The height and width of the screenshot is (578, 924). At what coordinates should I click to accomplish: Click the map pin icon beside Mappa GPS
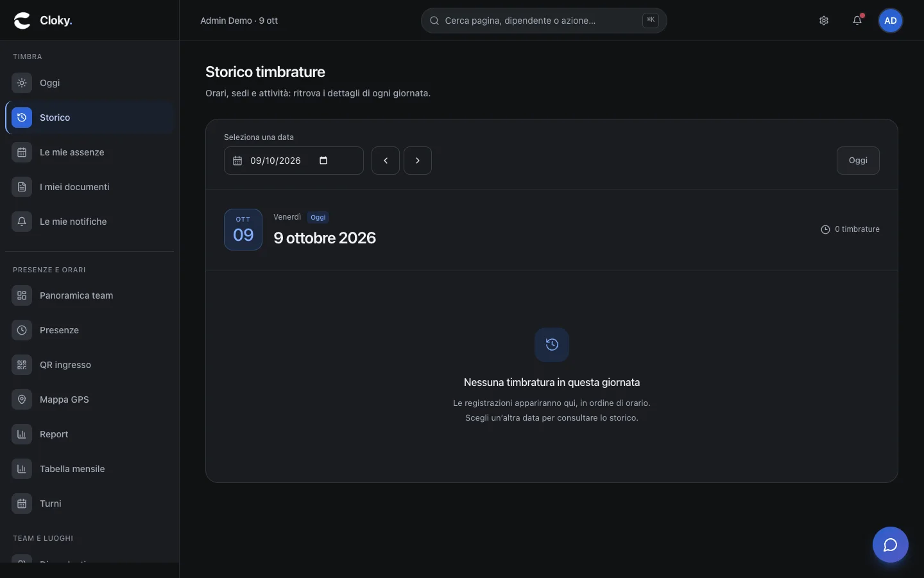[x=22, y=399]
